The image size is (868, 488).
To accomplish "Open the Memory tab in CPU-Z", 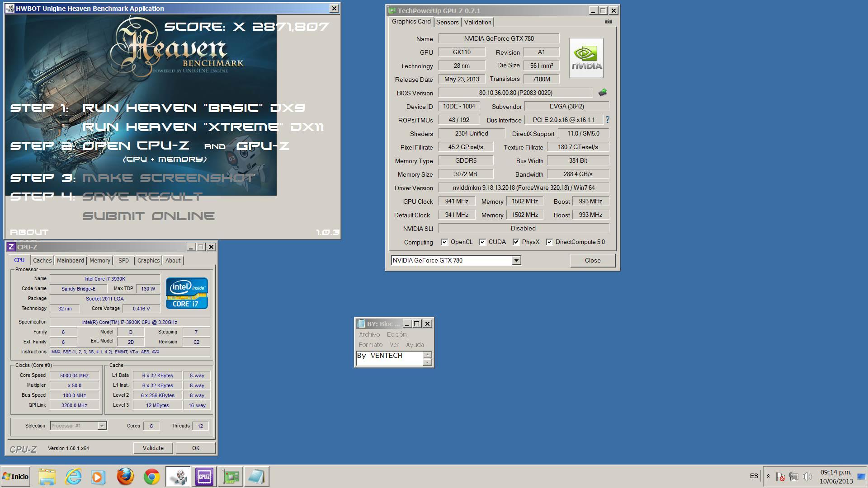I will point(99,260).
